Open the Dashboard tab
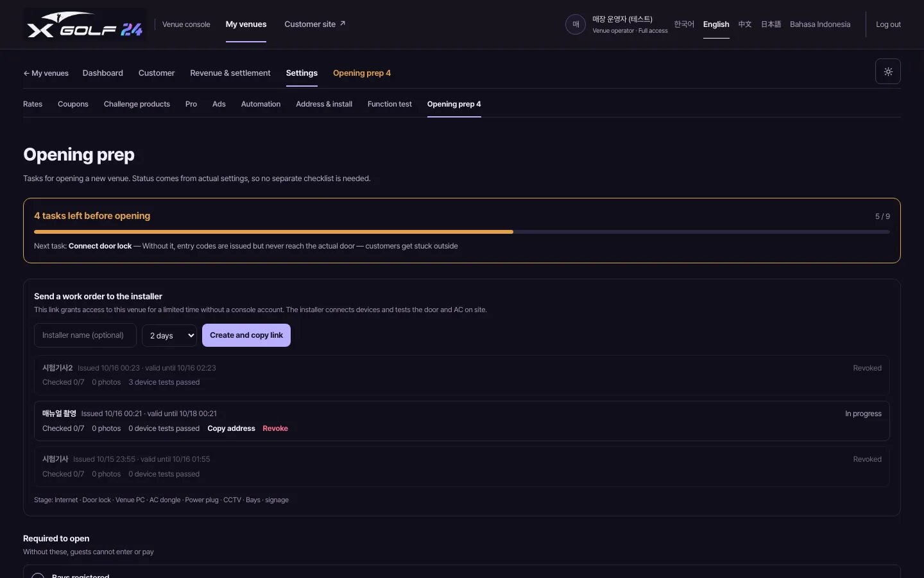The image size is (924, 578). click(103, 73)
